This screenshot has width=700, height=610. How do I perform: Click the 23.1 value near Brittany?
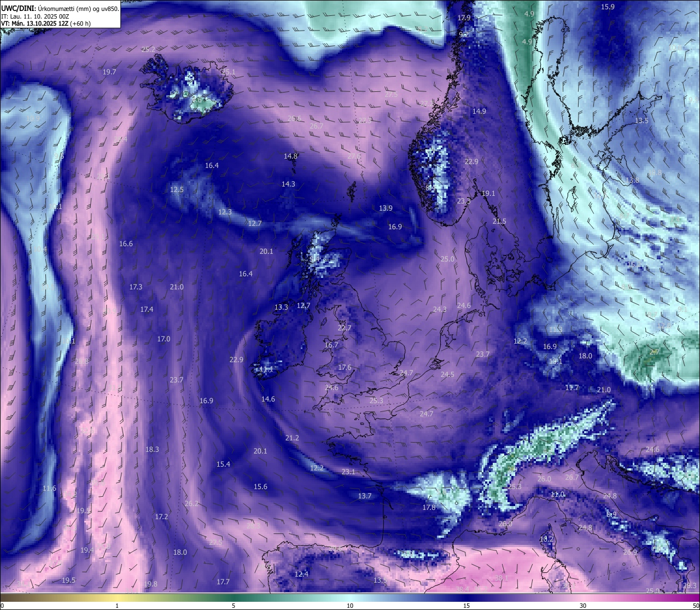[x=348, y=471]
